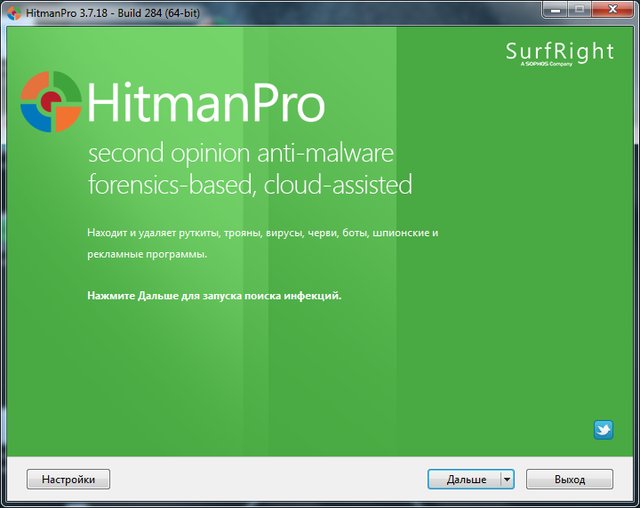Minimize the HitmanPro window
This screenshot has width=640, height=508.
[x=556, y=9]
